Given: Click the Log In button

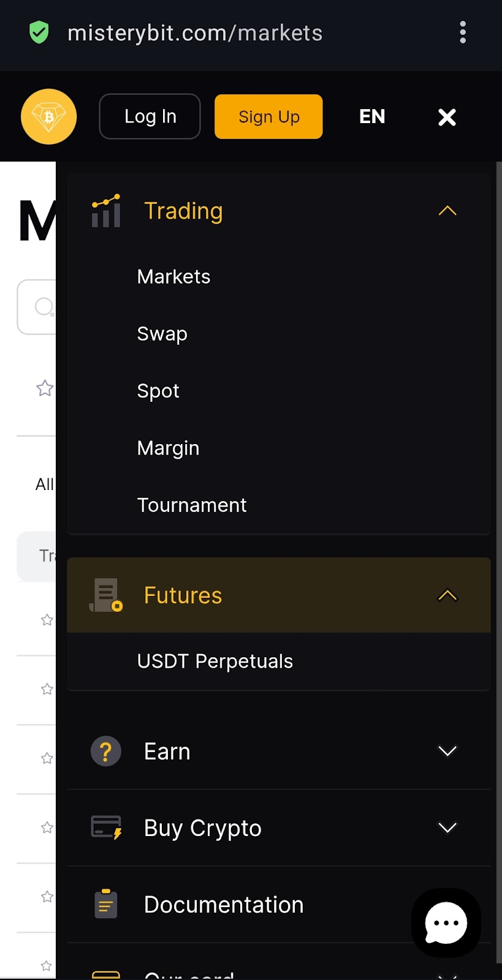Looking at the screenshot, I should 150,116.
